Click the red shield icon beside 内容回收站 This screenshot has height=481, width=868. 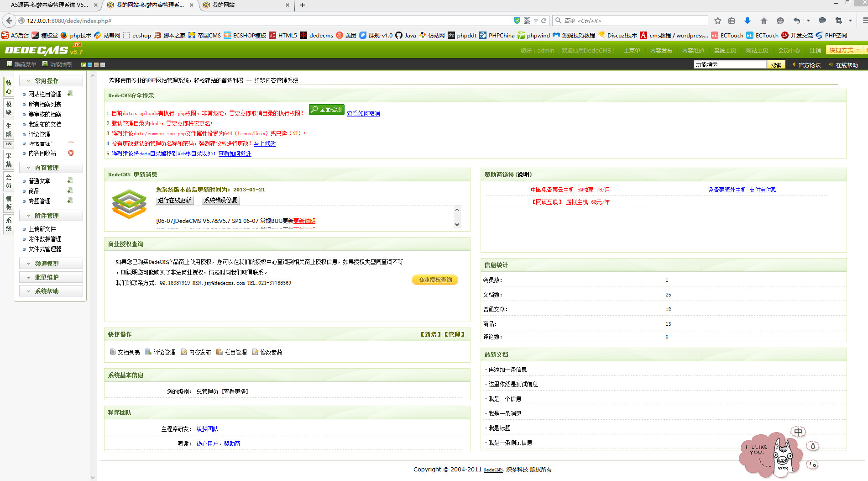[x=71, y=153]
